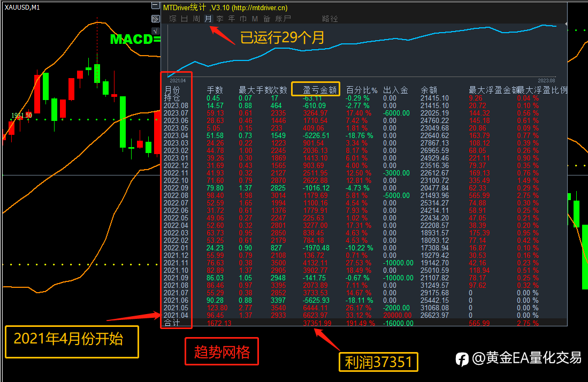Image resolution: width=588 pixels, height=382 pixels.
Task: Click the balance value 27867.13
Action: 434,143
